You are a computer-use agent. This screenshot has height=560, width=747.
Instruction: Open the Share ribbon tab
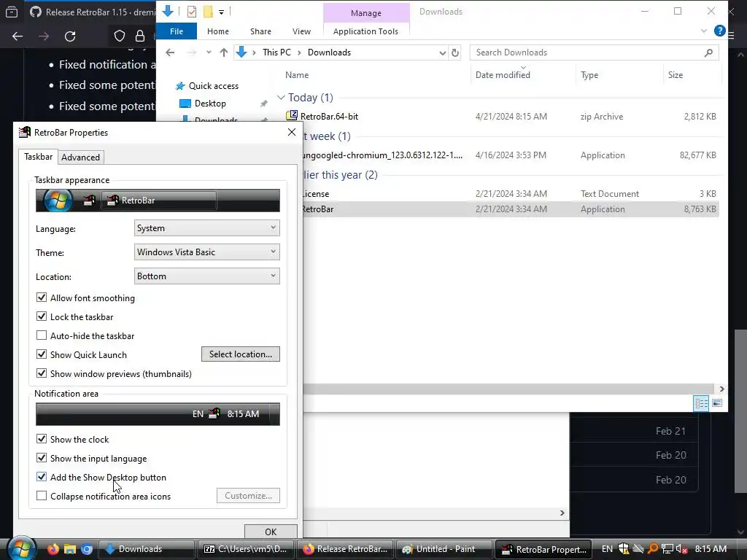click(x=260, y=31)
